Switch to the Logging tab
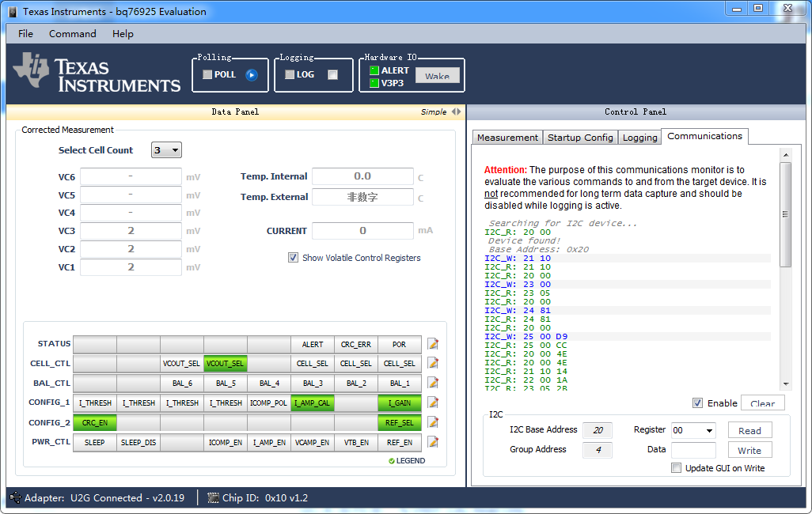 pyautogui.click(x=639, y=137)
